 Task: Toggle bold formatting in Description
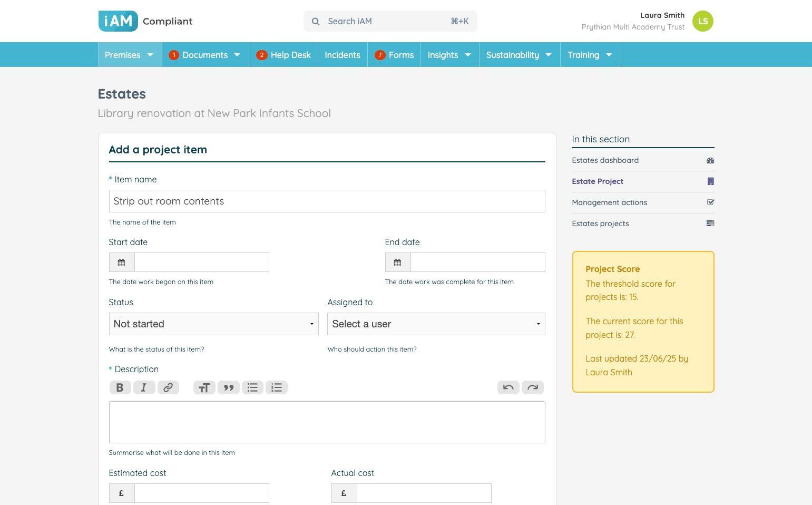[120, 388]
